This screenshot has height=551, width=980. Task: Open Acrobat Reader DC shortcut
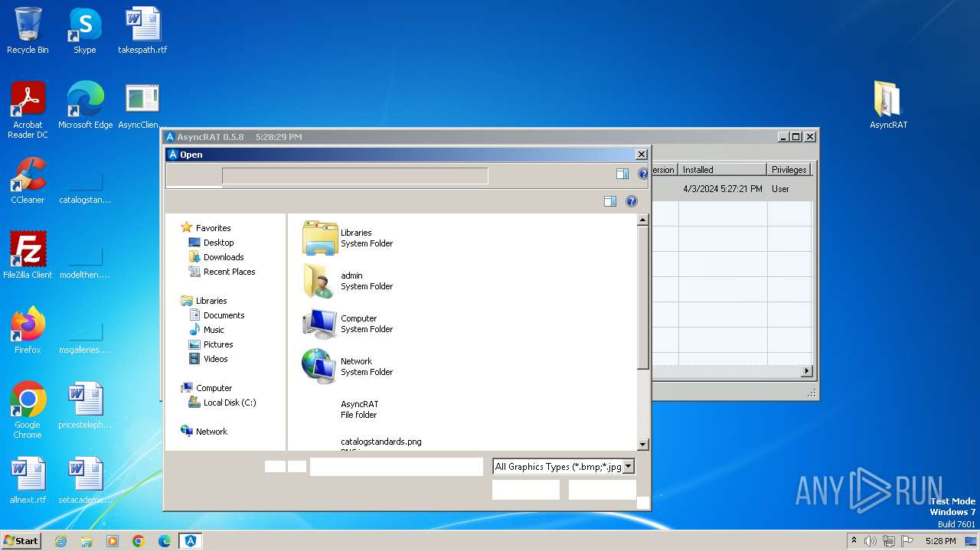[x=28, y=110]
